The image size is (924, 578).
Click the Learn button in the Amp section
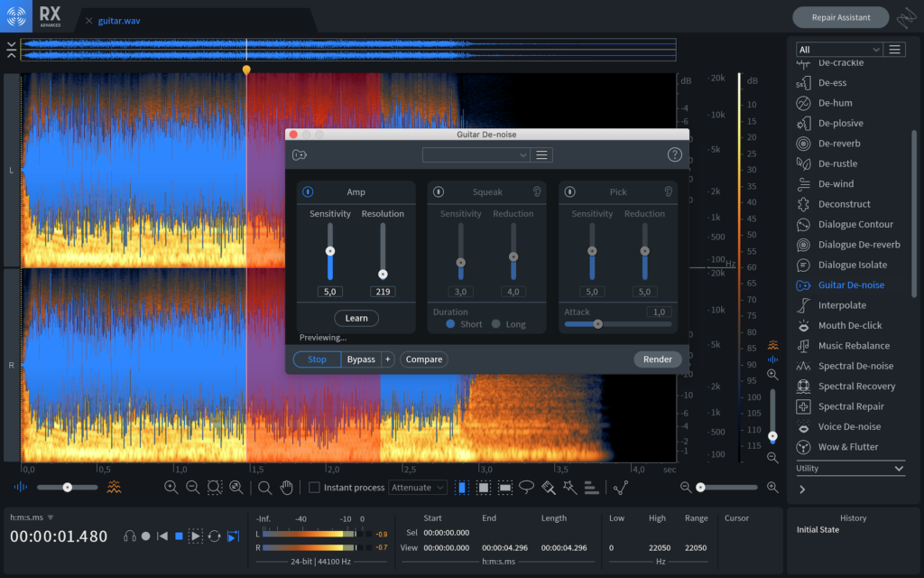pos(356,318)
